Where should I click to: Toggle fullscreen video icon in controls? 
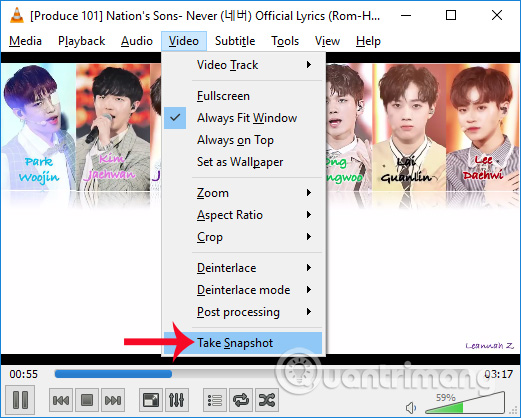pos(151,400)
